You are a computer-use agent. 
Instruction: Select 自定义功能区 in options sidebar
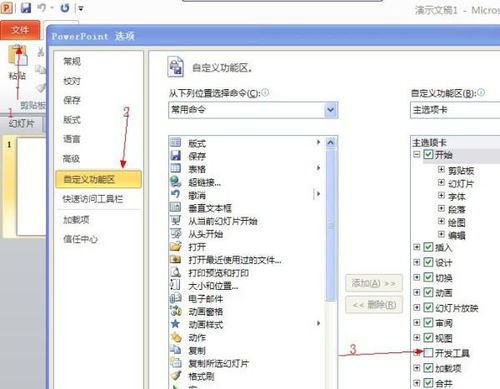(99, 180)
